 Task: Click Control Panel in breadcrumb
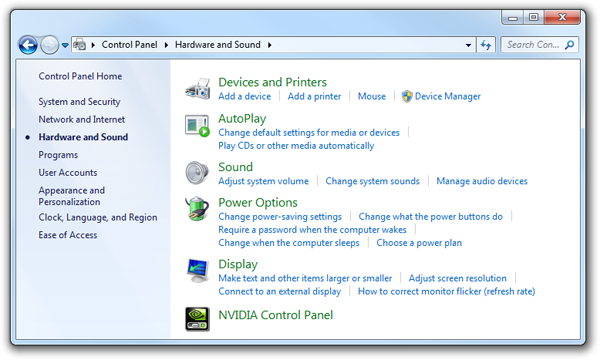129,45
